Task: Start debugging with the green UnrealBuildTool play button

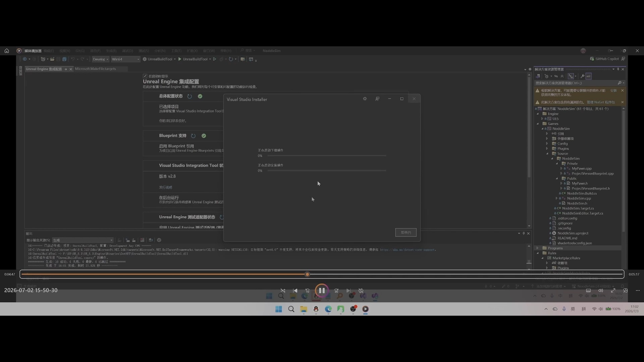Action: pyautogui.click(x=180, y=59)
